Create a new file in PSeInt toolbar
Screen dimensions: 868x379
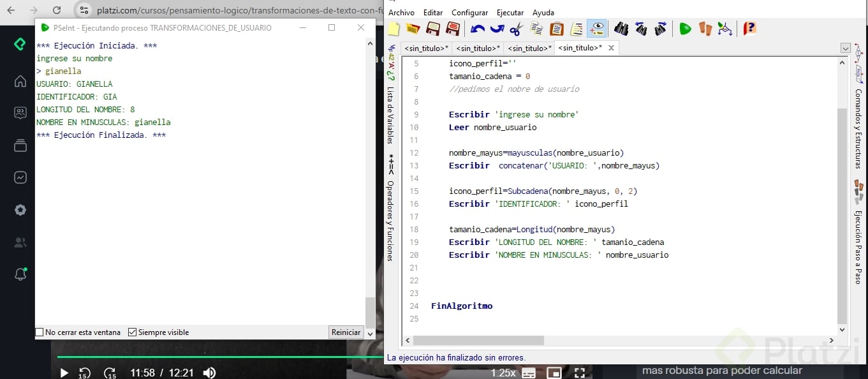tap(394, 29)
